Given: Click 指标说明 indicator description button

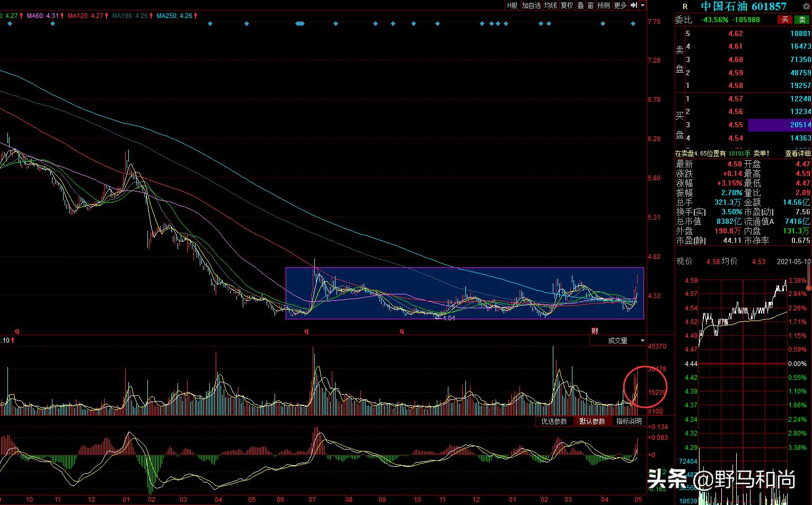Looking at the screenshot, I should tap(629, 421).
